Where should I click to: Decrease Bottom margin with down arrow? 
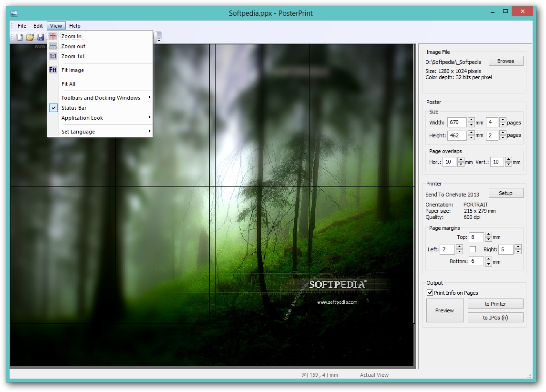[489, 264]
